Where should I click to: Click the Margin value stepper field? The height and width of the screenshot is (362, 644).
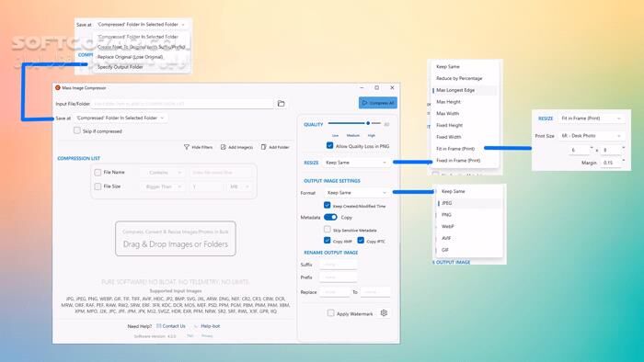pos(613,163)
